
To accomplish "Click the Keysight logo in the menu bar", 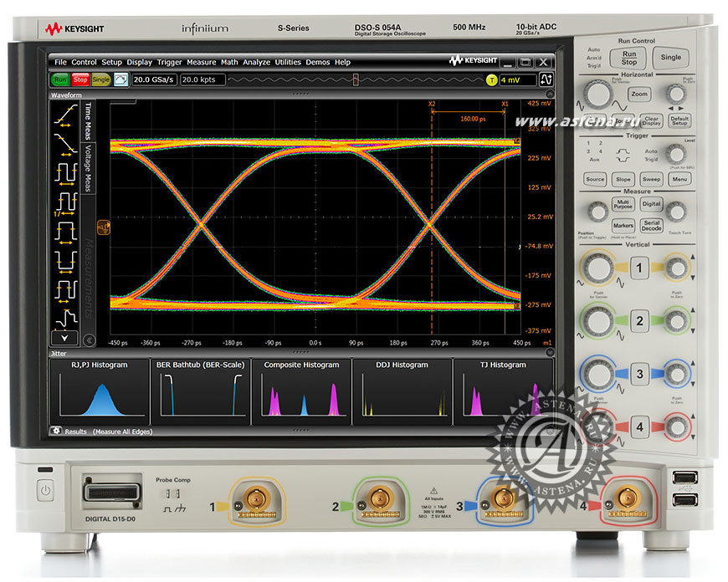I will coord(473,61).
